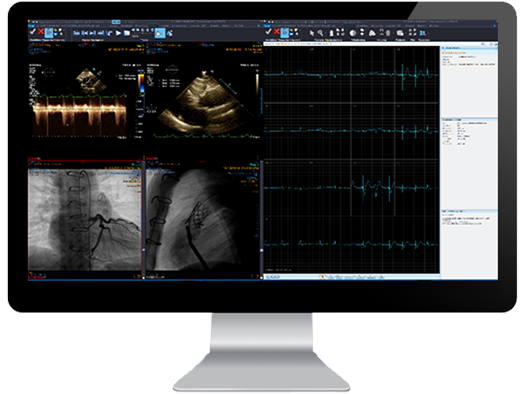Viewport: 526px width, 394px height.
Task: Click the highlighted blue clipboard icon in left viewer toolbar
Action: (49, 33)
